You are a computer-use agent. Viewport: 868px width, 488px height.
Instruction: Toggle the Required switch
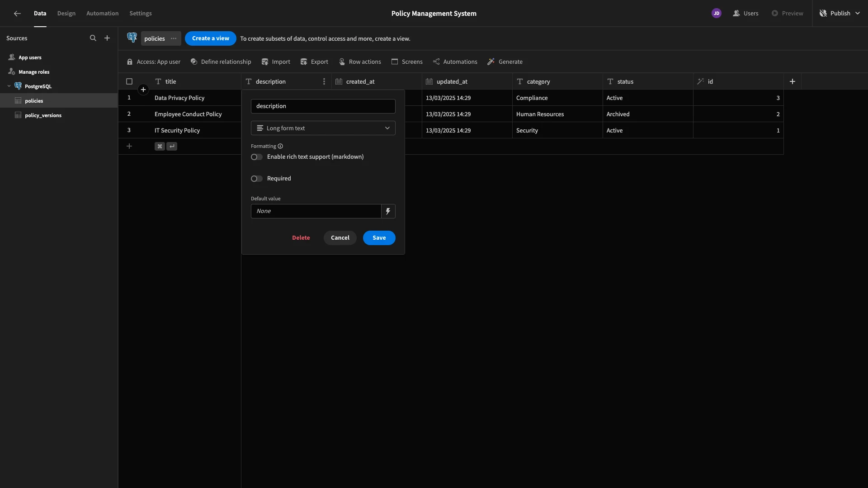[x=257, y=179]
